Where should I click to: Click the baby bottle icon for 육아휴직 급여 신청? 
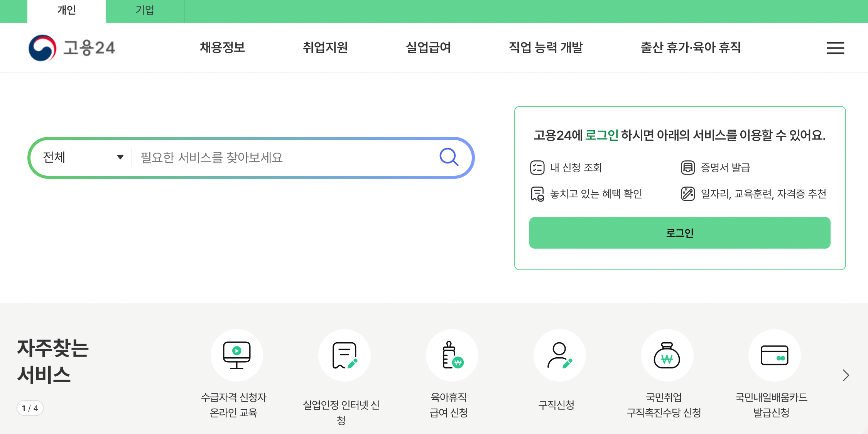click(x=452, y=355)
